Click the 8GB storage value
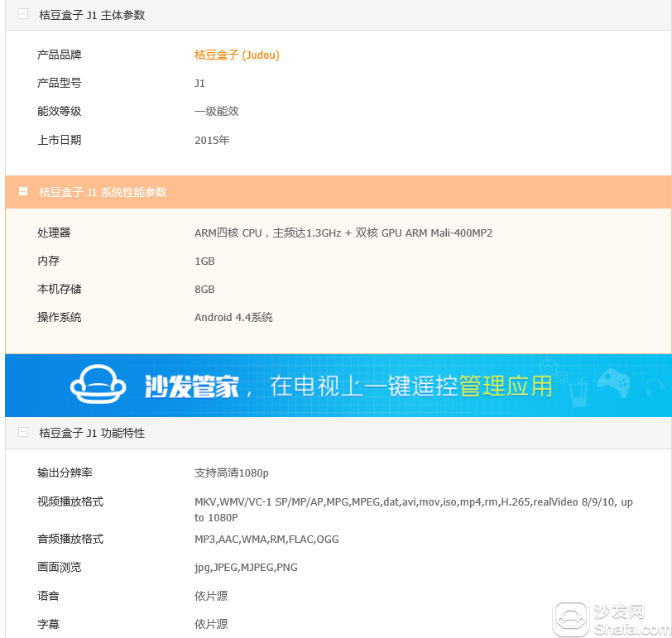672x638 pixels. (x=204, y=290)
